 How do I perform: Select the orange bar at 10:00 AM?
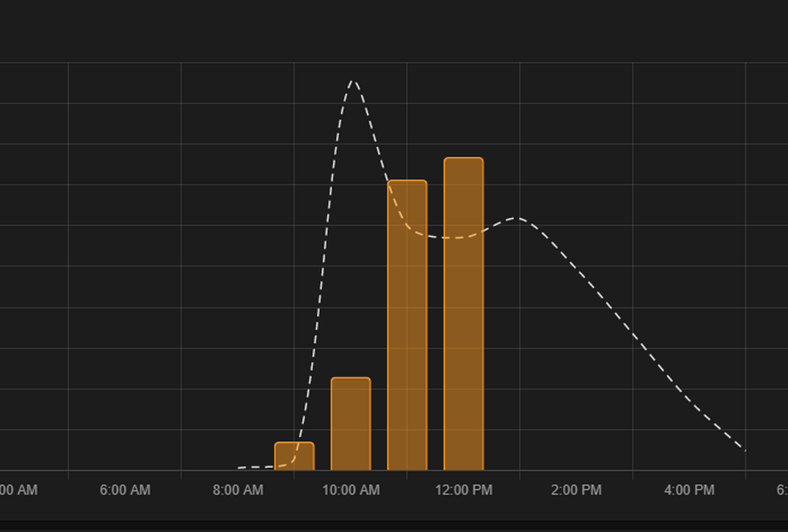[x=351, y=424]
